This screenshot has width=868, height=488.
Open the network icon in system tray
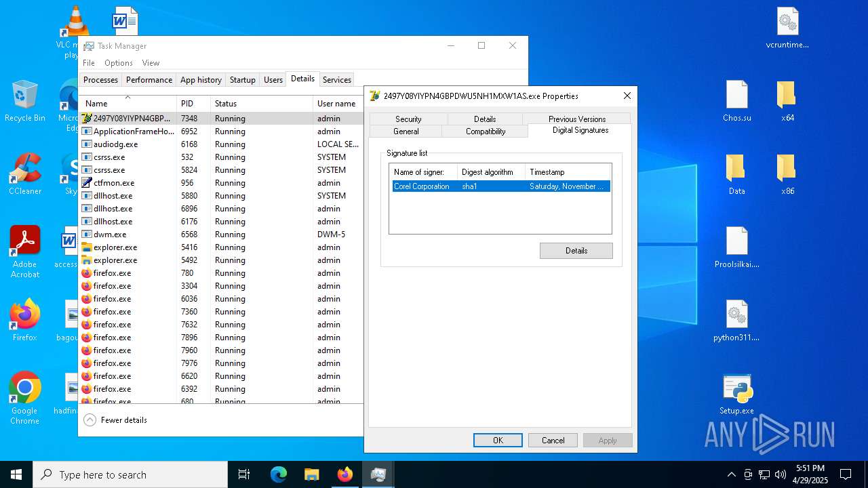764,474
